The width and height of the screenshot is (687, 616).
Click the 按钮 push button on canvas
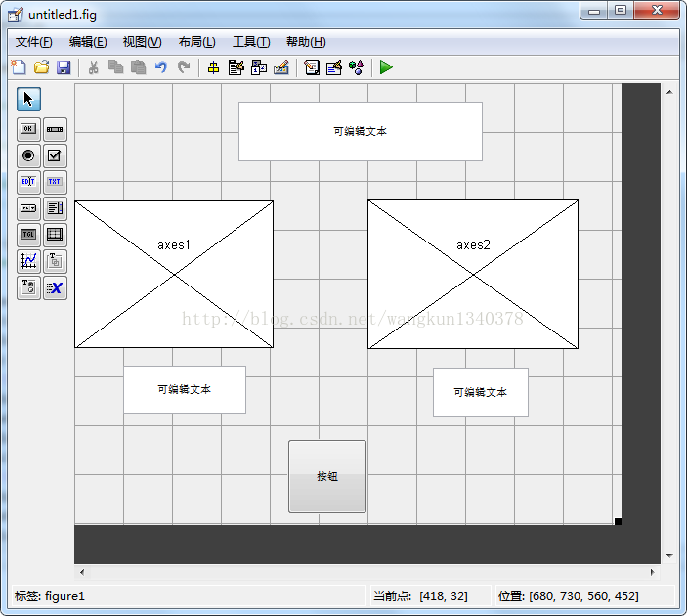click(327, 476)
